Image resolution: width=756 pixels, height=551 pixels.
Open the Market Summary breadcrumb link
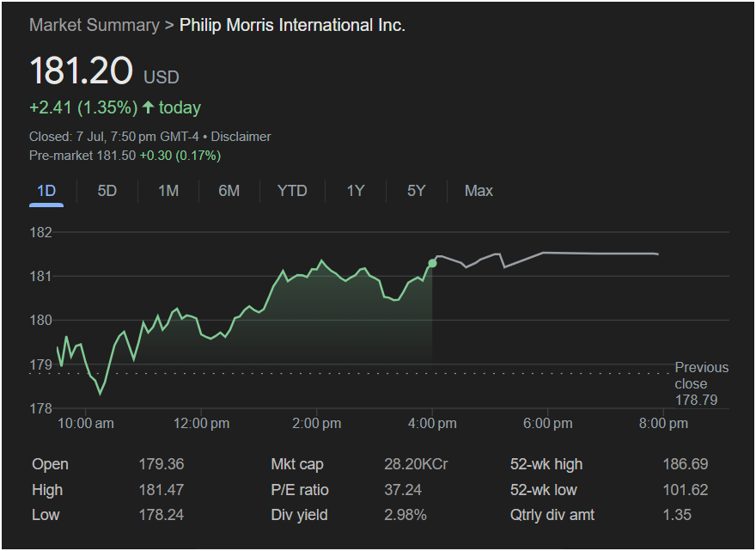[94, 25]
